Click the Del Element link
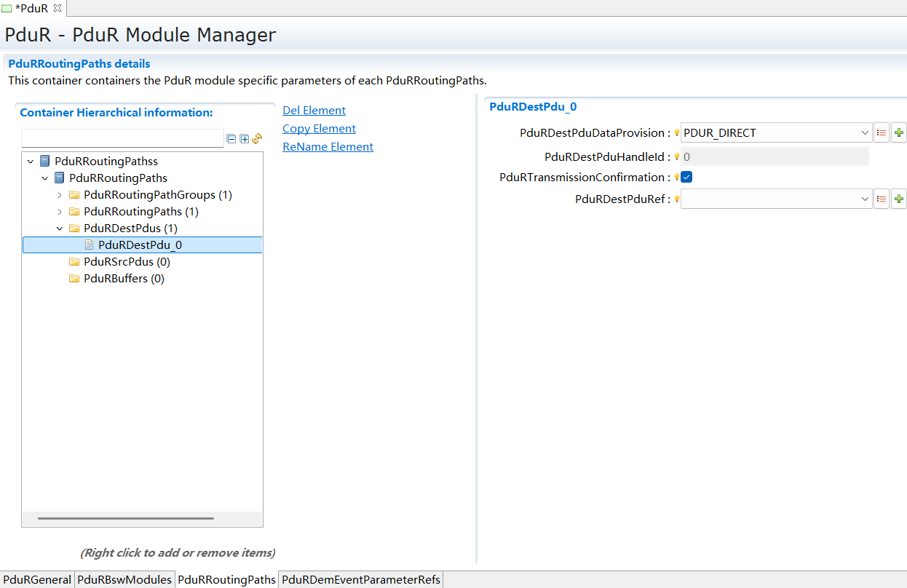Screen dimensions: 907x588 (x=314, y=110)
